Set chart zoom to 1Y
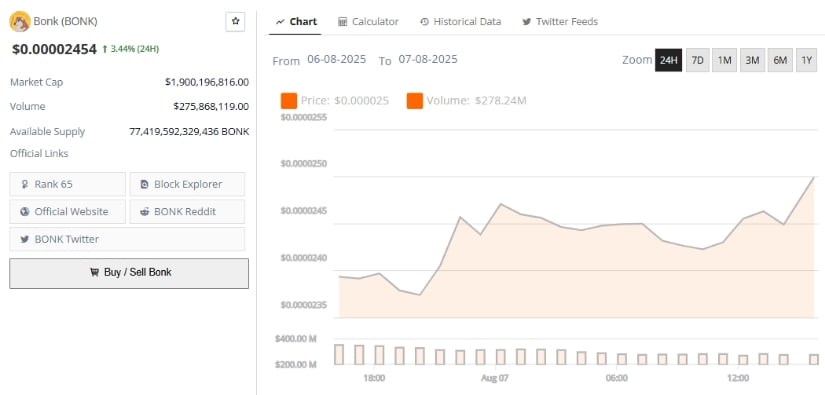Image resolution: width=825 pixels, height=395 pixels. [x=807, y=60]
